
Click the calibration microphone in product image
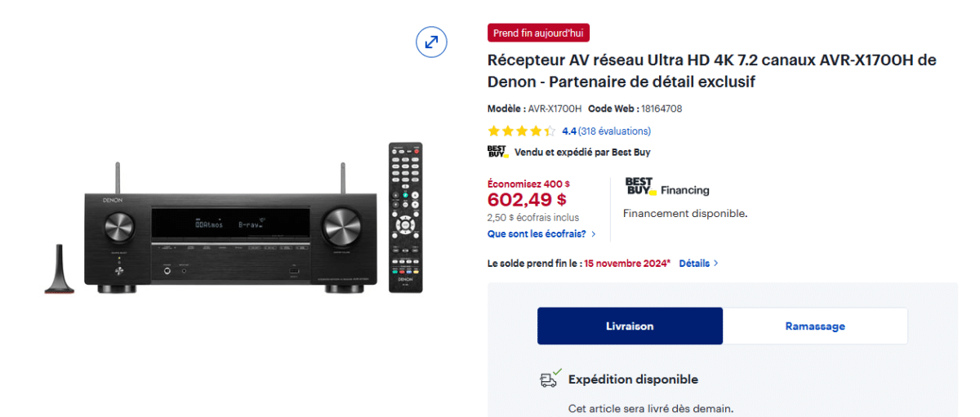(60, 268)
